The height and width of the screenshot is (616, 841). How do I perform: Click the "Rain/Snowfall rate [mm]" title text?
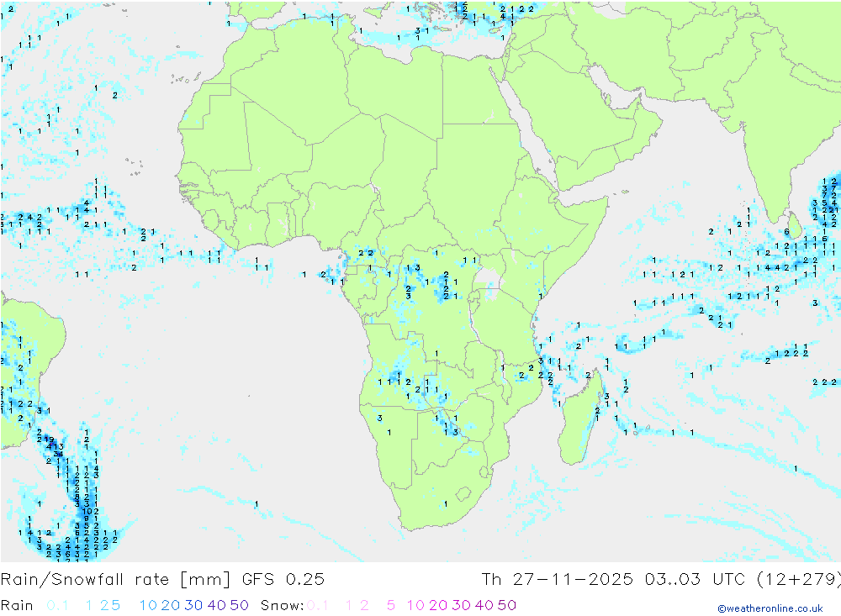pyautogui.click(x=115, y=580)
